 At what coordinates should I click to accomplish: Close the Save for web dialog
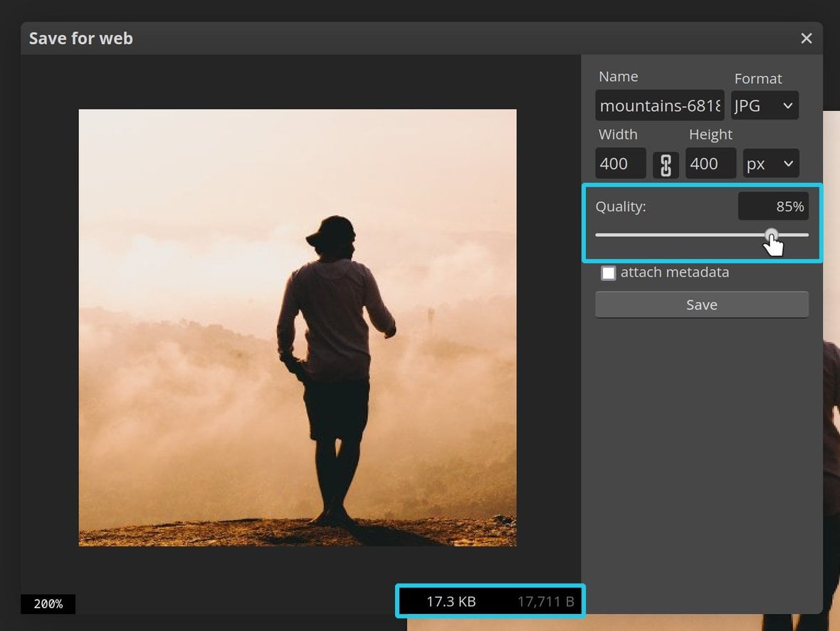coord(806,38)
